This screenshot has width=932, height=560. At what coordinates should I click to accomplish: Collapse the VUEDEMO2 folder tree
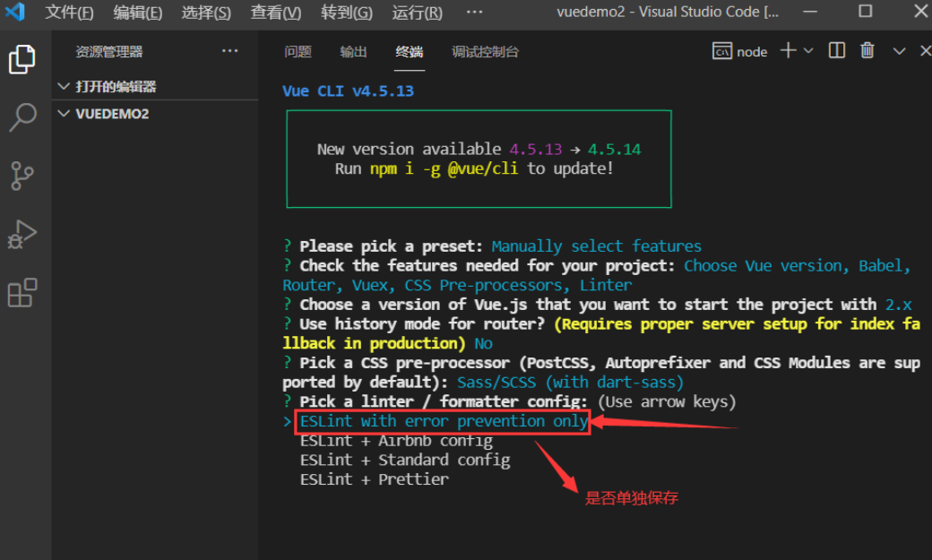pos(64,114)
